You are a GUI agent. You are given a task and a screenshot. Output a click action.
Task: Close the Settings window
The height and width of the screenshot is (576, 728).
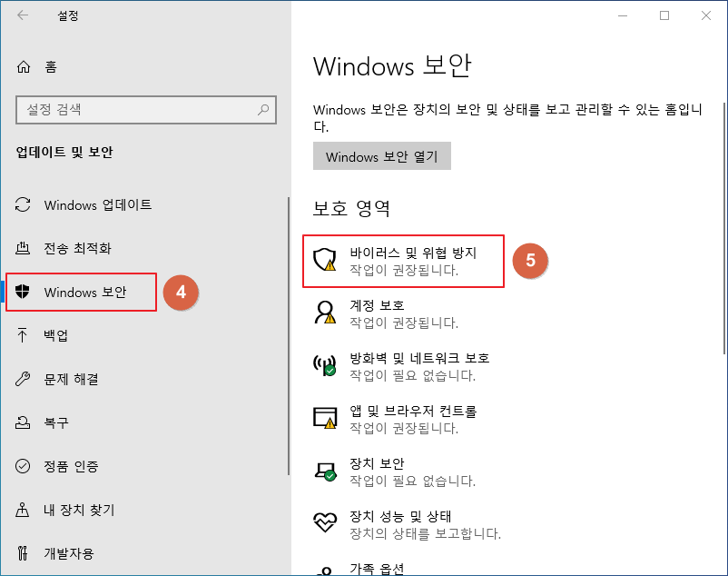tap(706, 15)
